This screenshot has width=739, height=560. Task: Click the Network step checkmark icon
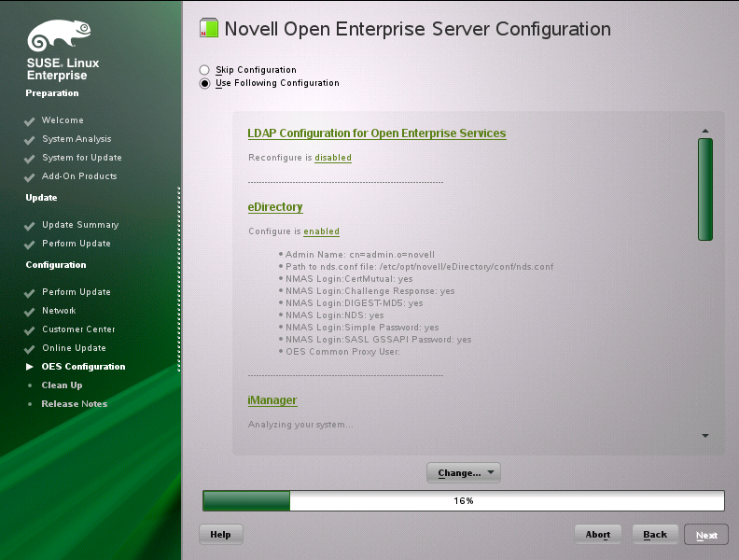(x=29, y=312)
